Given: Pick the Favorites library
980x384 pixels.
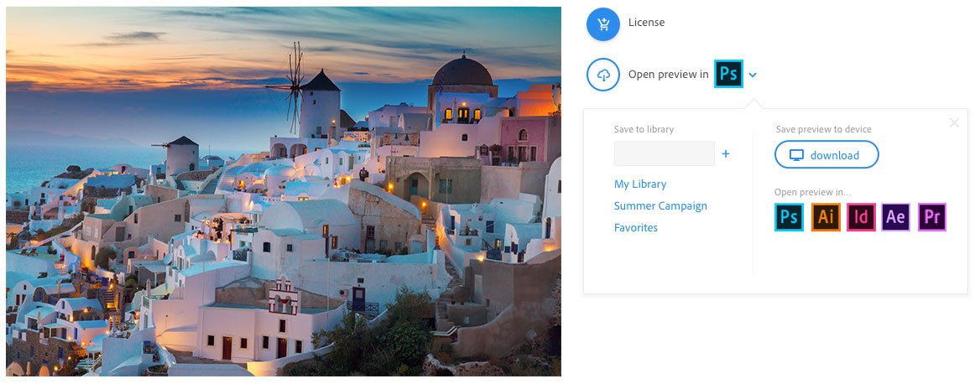Looking at the screenshot, I should coord(636,228).
